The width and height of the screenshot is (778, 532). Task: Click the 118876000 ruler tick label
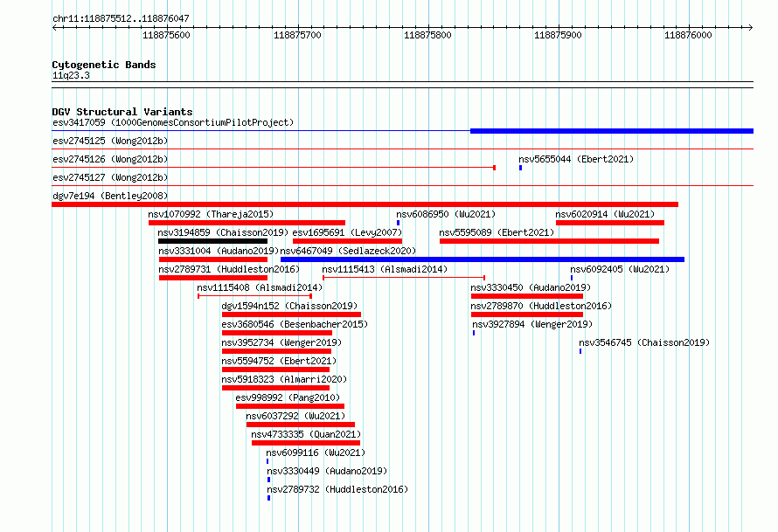(x=688, y=35)
